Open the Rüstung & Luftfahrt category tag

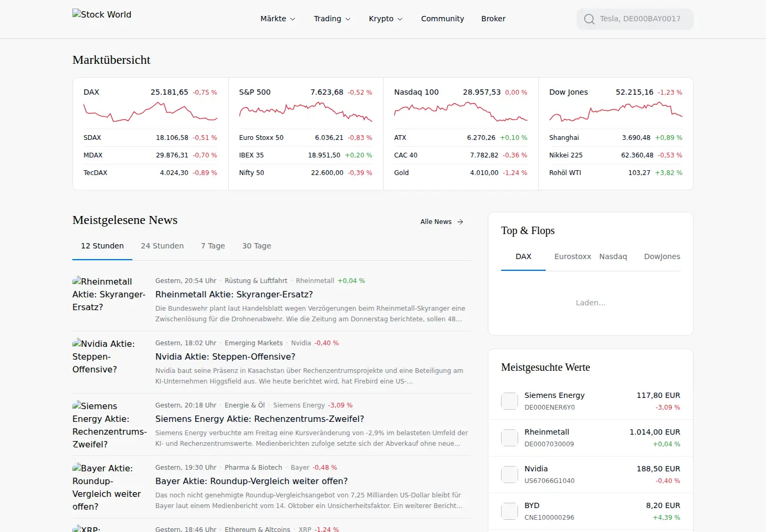[256, 281]
